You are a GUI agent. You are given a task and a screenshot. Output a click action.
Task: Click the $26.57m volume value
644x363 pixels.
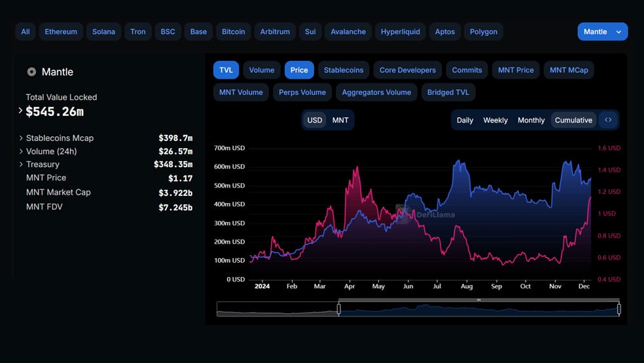[x=175, y=151]
